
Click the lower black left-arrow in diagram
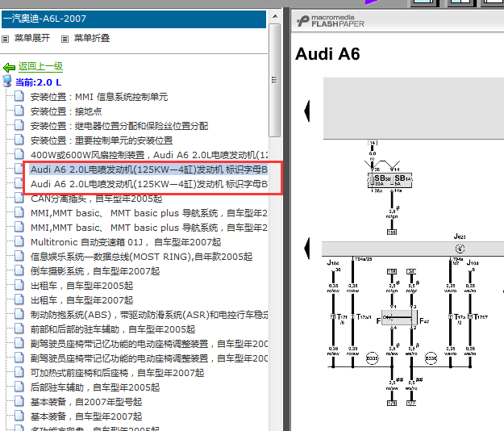point(307,249)
